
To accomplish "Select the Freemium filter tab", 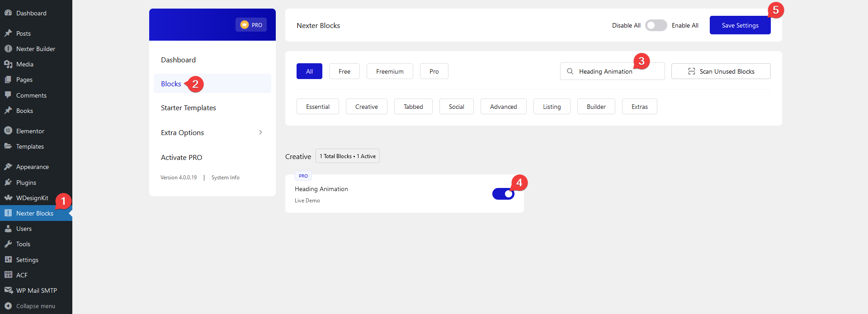I will click(389, 71).
